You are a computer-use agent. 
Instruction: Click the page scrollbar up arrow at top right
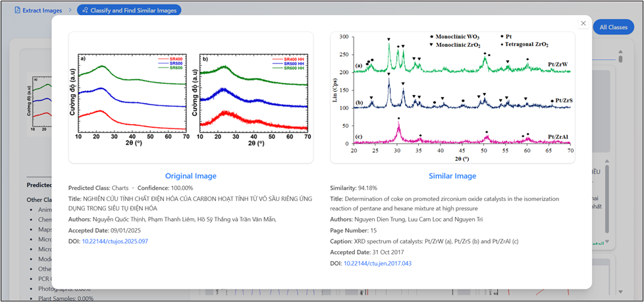pos(620,52)
